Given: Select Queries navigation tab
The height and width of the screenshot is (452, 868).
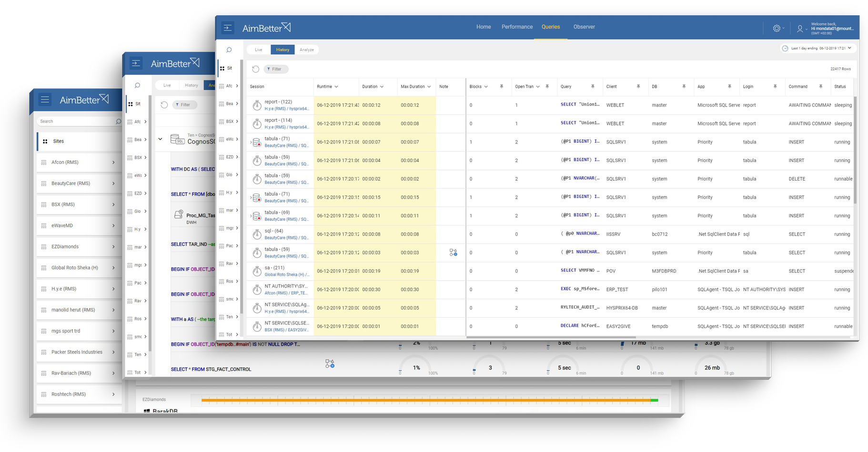Looking at the screenshot, I should (551, 27).
